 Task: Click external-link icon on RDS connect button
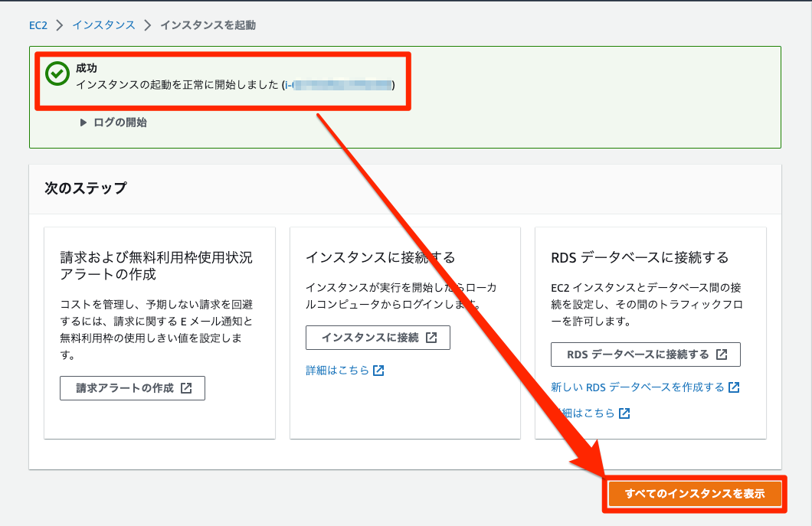click(x=722, y=354)
